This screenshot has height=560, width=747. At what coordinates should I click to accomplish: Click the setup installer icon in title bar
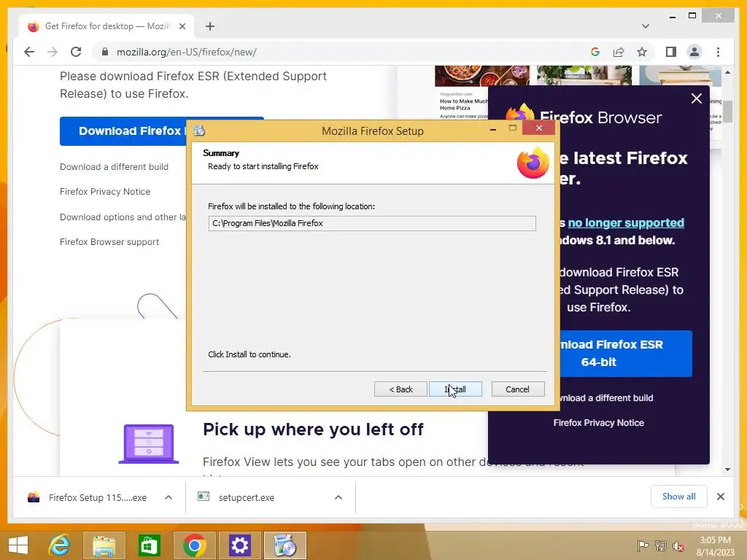tap(199, 130)
